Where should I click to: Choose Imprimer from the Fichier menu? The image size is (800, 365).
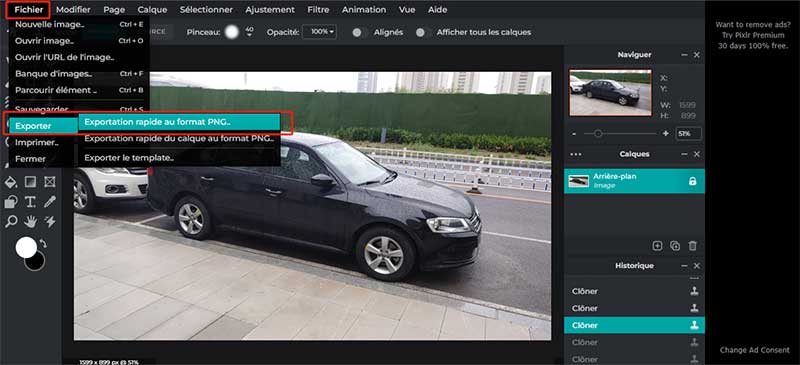click(x=44, y=142)
